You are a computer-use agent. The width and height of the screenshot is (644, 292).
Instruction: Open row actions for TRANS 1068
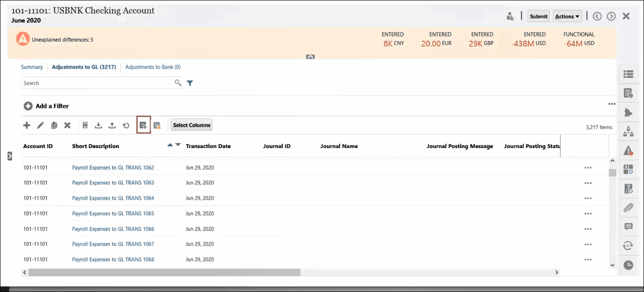click(x=588, y=260)
